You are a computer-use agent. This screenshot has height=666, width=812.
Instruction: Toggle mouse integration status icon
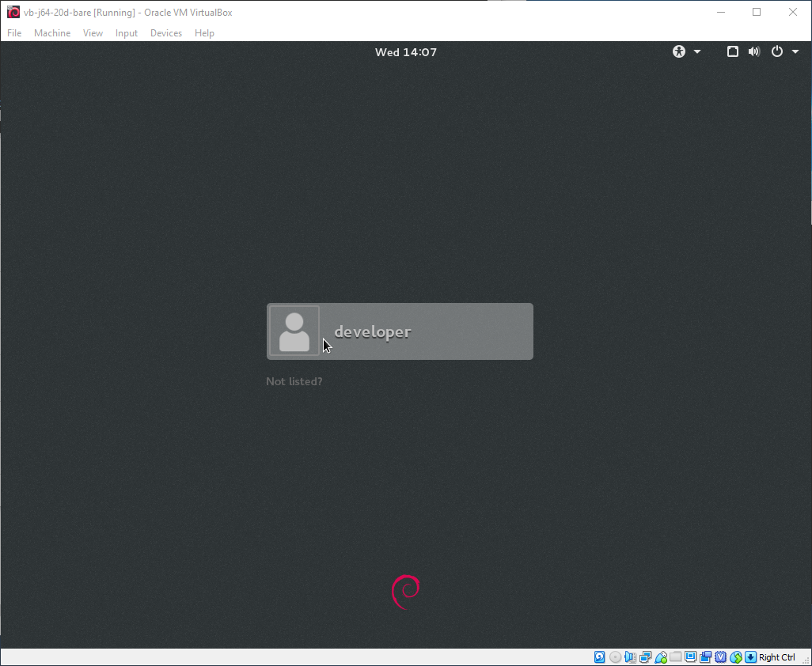click(736, 657)
